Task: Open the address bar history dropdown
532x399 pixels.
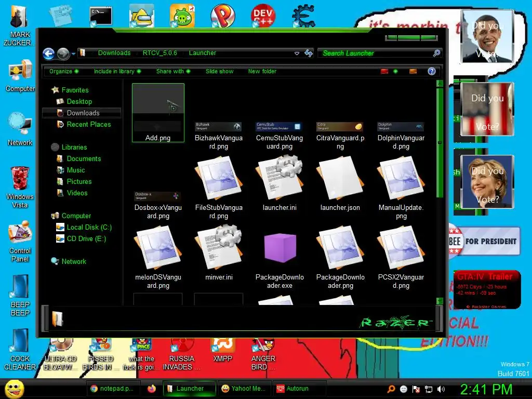Action: click(297, 54)
